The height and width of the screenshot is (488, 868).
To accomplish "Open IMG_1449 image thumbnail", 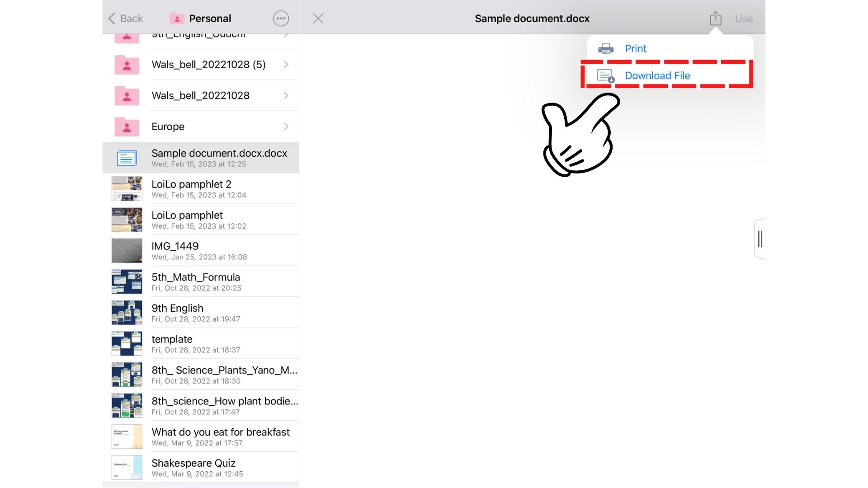I will click(x=127, y=251).
